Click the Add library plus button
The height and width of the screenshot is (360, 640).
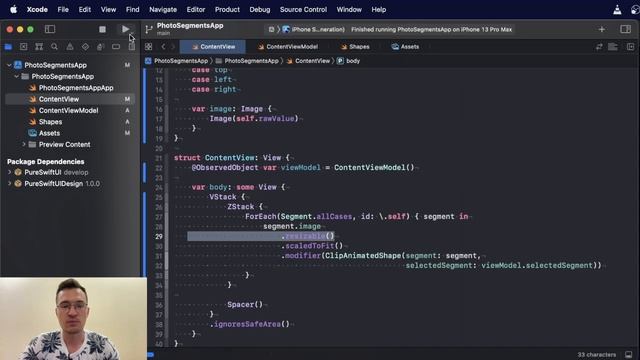602,29
